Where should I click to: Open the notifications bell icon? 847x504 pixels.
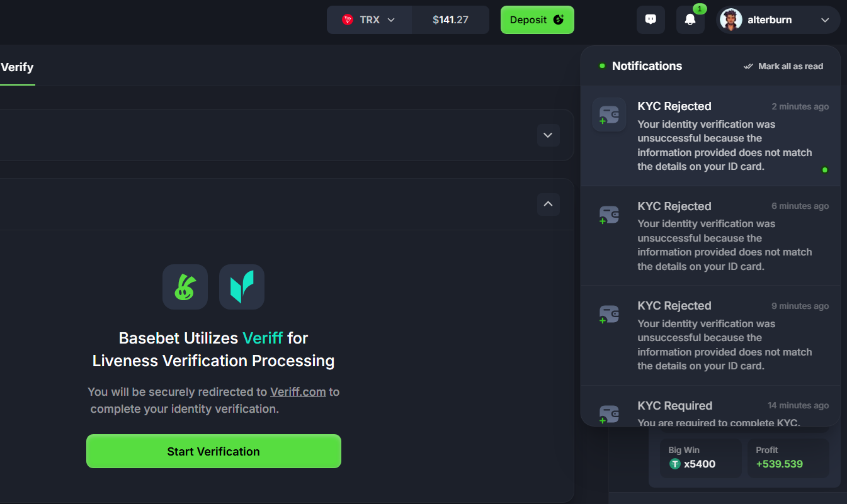690,20
